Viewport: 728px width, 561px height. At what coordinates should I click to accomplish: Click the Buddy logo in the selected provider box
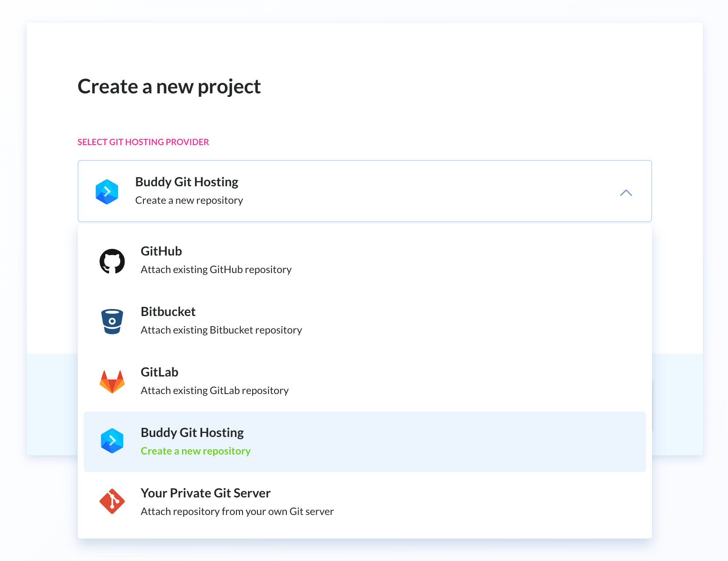[107, 192]
